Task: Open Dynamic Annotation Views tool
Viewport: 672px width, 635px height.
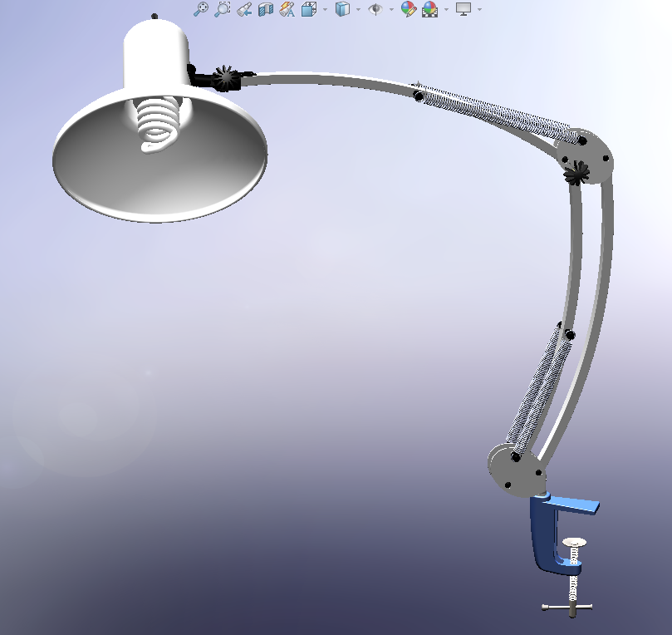Action: click(x=287, y=9)
